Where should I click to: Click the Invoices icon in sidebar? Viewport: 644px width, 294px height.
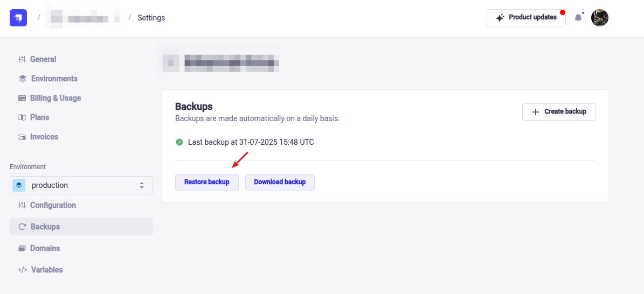(22, 137)
